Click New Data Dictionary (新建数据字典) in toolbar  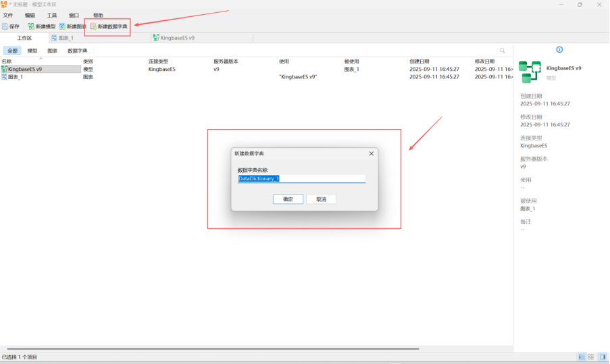(109, 26)
